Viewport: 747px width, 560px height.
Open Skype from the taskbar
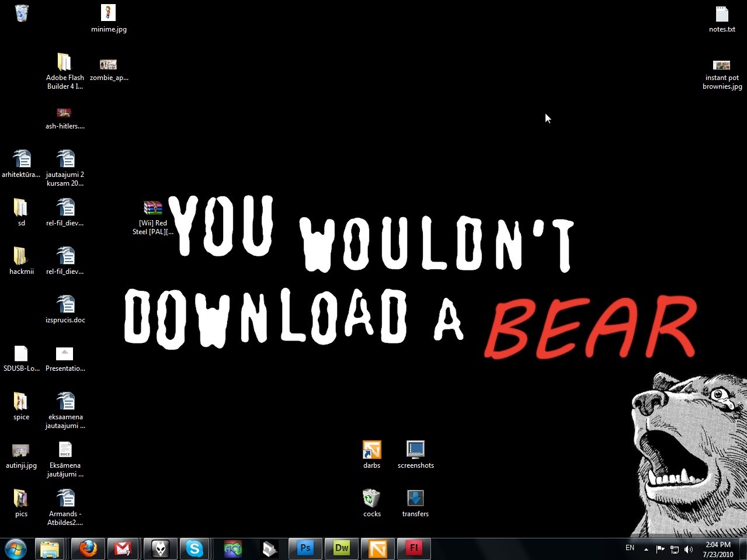point(194,549)
